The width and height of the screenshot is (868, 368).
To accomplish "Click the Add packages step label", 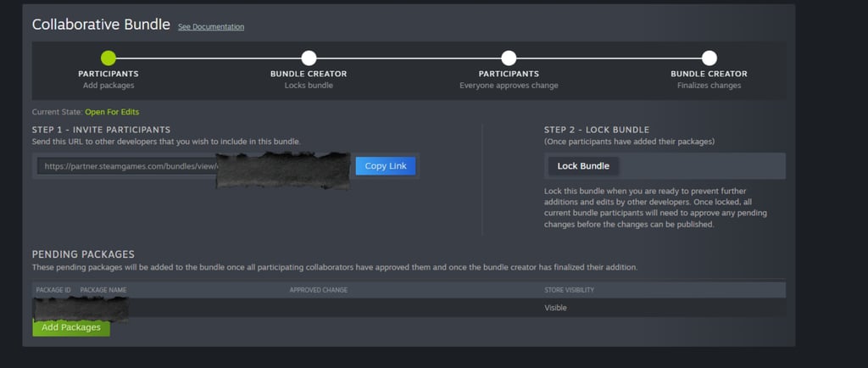I will coord(108,86).
